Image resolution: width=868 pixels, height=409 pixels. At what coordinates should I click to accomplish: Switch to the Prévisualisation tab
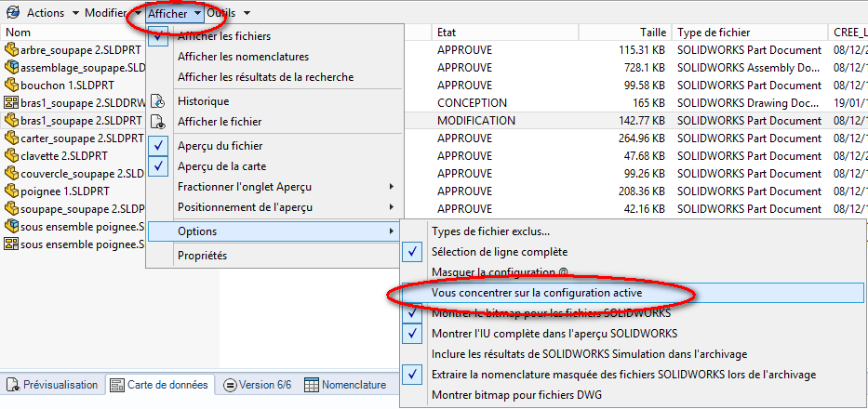click(x=53, y=385)
